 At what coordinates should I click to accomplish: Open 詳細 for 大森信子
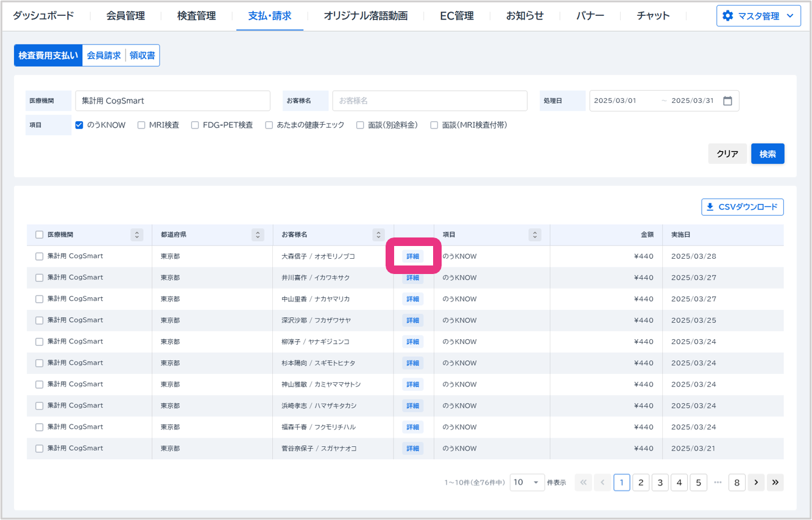click(412, 256)
